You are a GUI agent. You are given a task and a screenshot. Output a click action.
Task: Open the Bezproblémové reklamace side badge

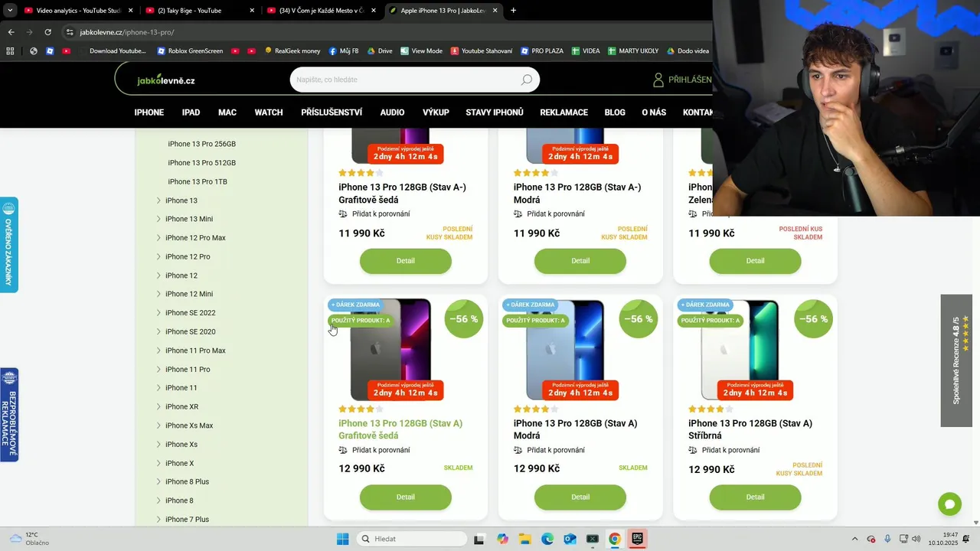pos(9,415)
